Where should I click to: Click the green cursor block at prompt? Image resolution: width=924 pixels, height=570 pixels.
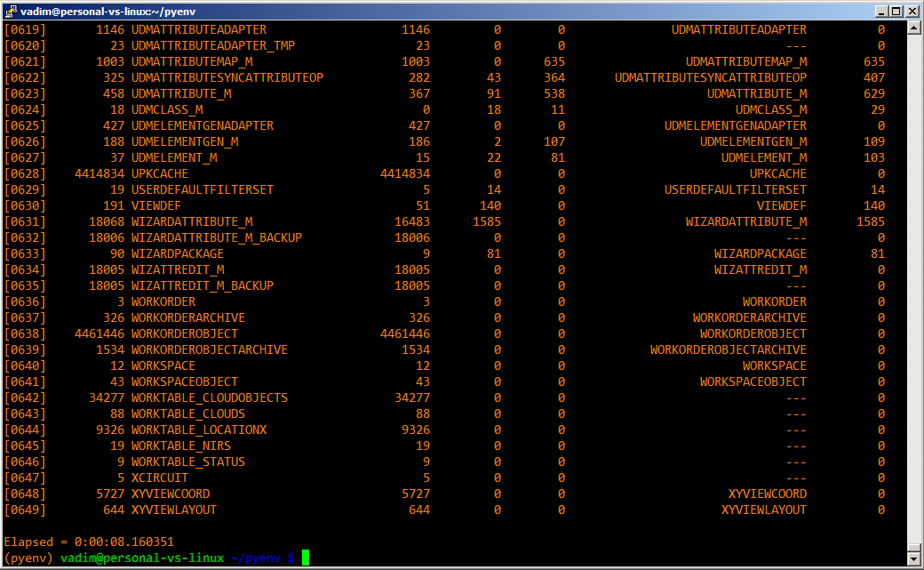(x=305, y=558)
